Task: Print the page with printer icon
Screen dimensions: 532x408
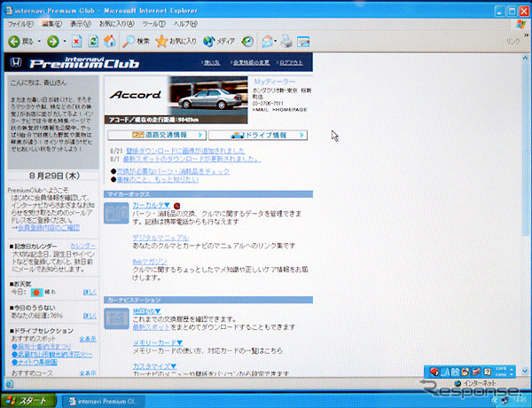Action: click(286, 42)
